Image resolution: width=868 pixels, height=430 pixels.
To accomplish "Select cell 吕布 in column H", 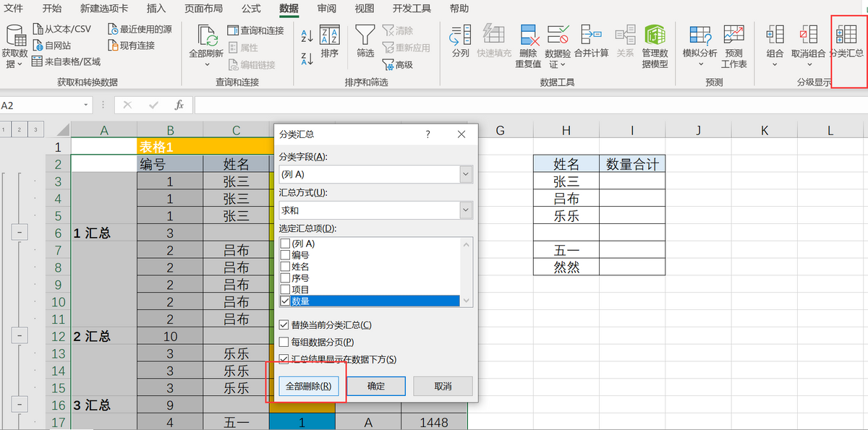I will pos(566,199).
